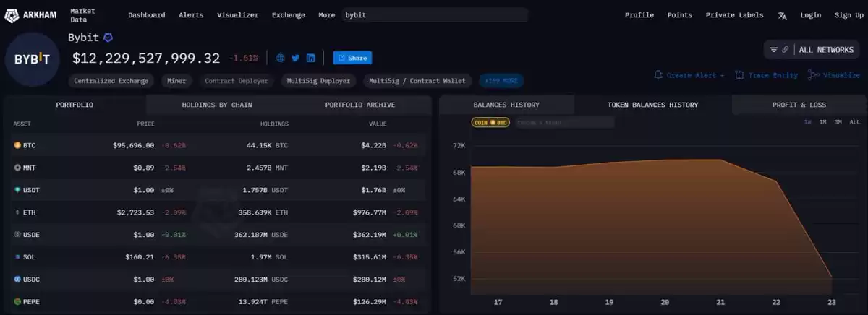Click the 22 date label on chart axis

point(776,302)
